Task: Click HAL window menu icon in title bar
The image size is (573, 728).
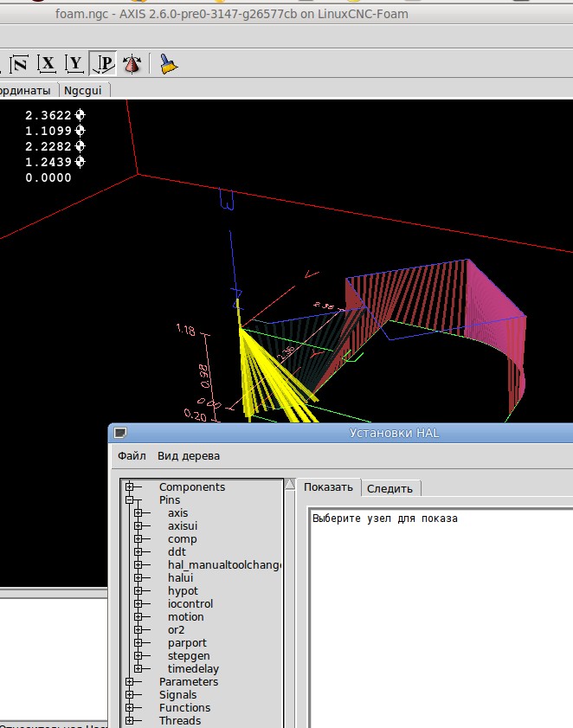Action: pyautogui.click(x=120, y=433)
